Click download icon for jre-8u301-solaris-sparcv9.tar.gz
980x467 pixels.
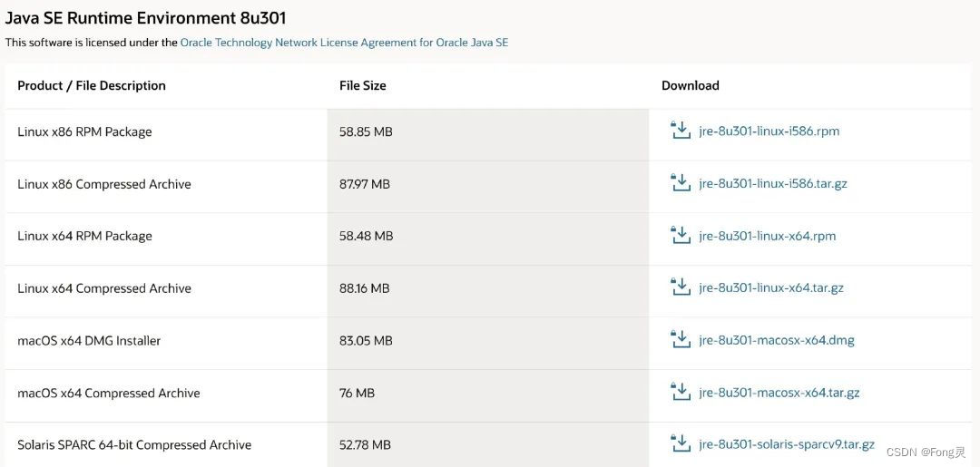pyautogui.click(x=680, y=444)
